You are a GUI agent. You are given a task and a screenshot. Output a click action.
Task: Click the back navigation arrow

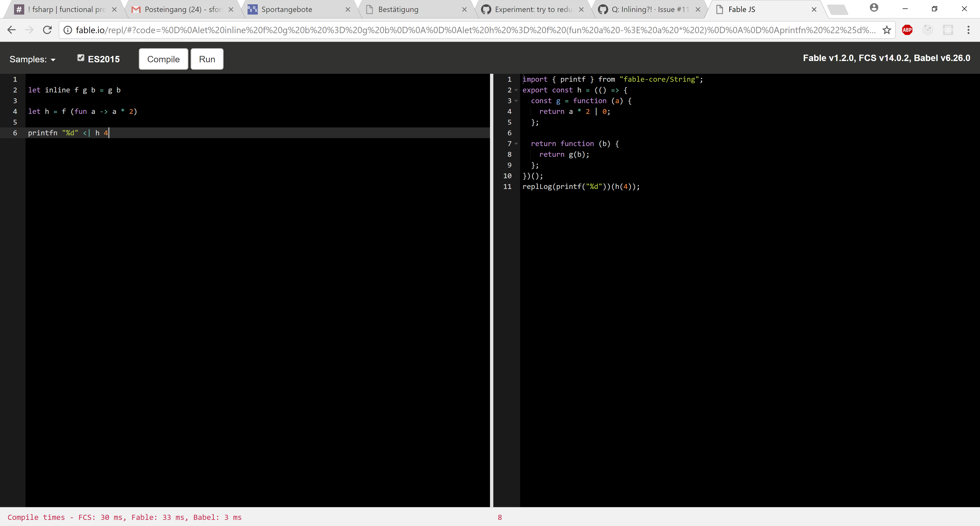click(x=11, y=30)
